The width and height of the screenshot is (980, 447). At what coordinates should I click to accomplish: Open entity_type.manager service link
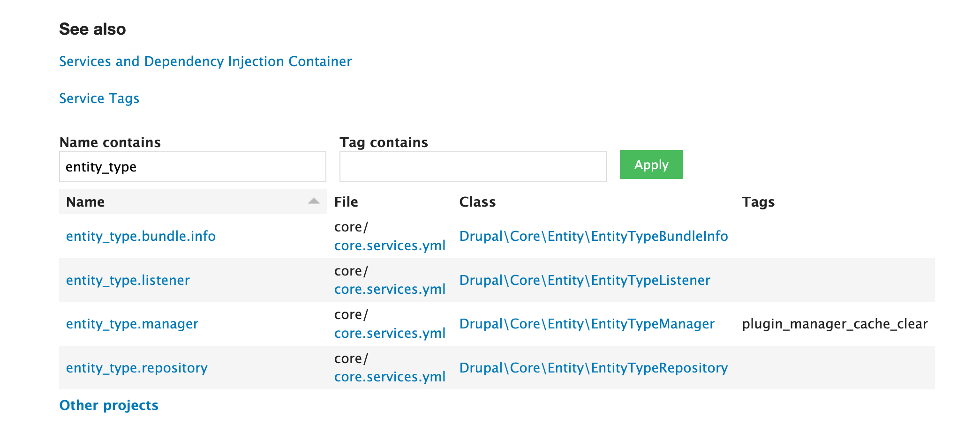[132, 324]
